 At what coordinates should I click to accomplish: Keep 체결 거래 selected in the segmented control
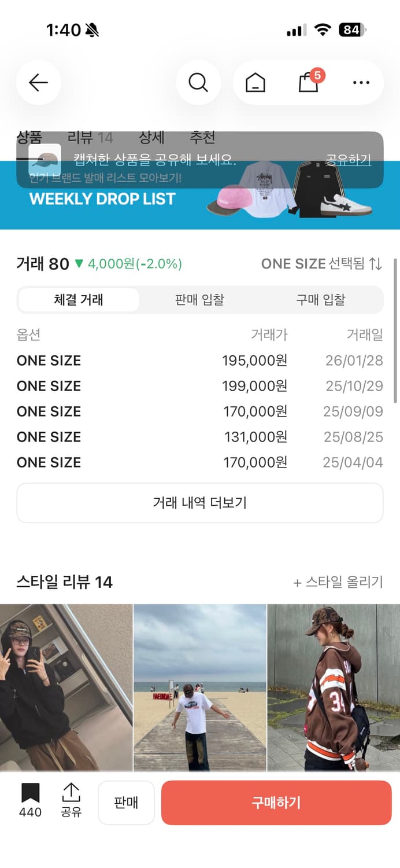(x=79, y=300)
